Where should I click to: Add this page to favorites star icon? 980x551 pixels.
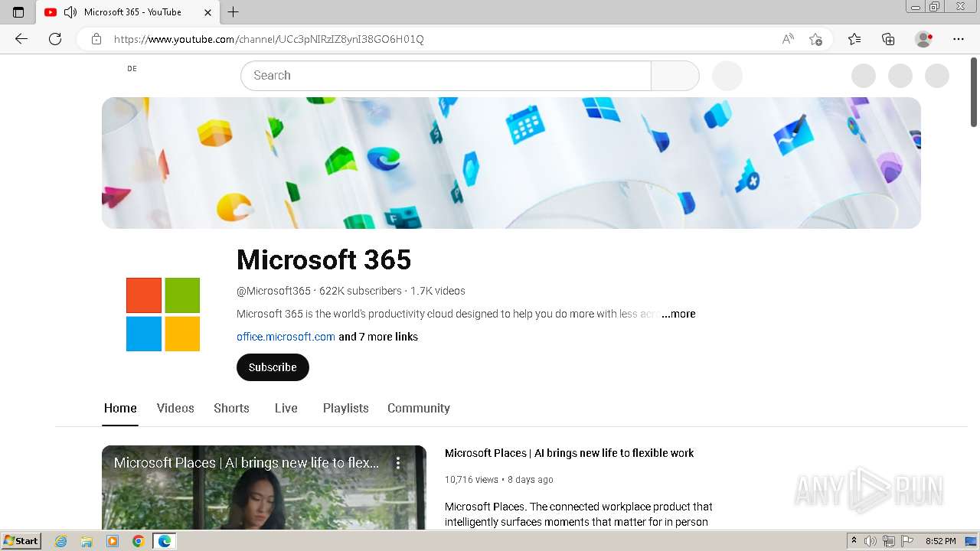point(816,39)
